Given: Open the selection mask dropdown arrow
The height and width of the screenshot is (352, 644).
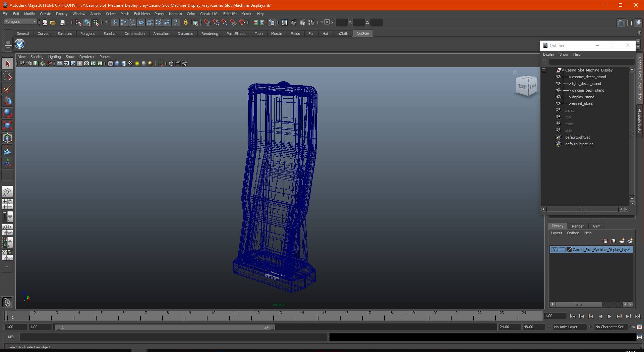Looking at the screenshot, I should [x=107, y=22].
